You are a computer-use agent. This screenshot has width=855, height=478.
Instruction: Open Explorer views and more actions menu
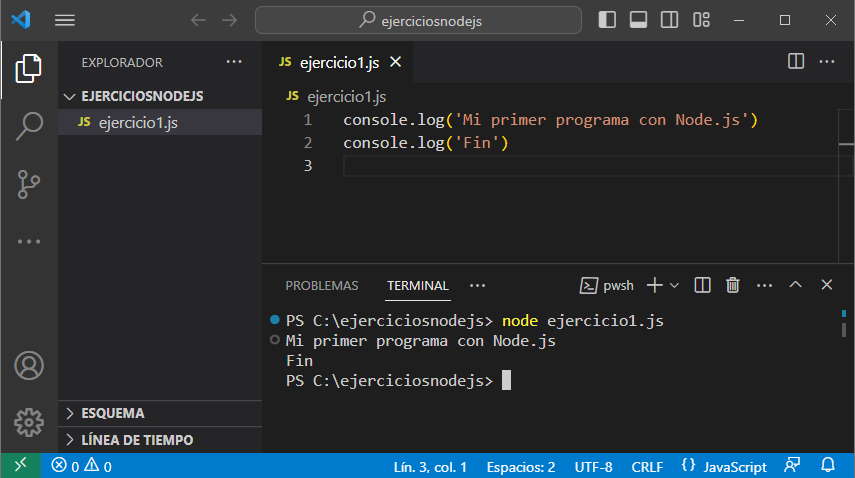(234, 62)
